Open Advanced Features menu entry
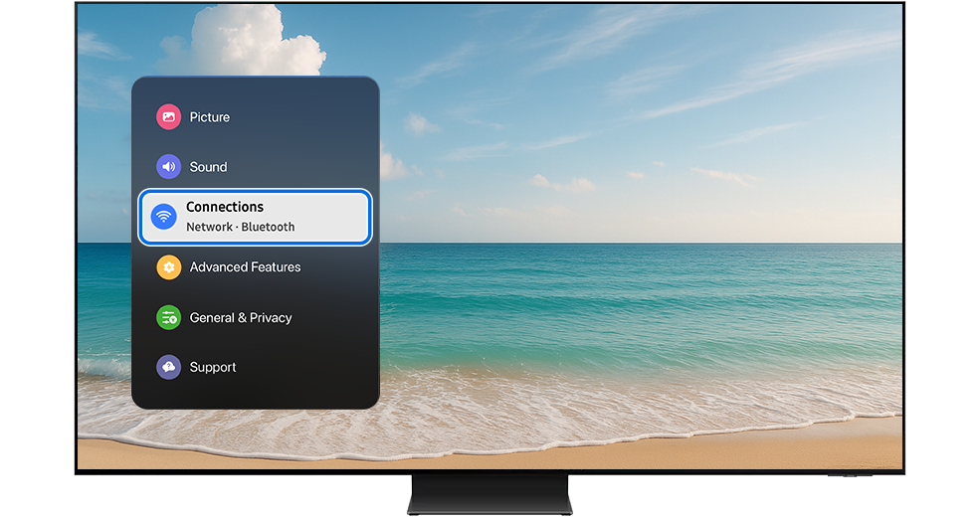This screenshot has width=980, height=517. point(245,267)
